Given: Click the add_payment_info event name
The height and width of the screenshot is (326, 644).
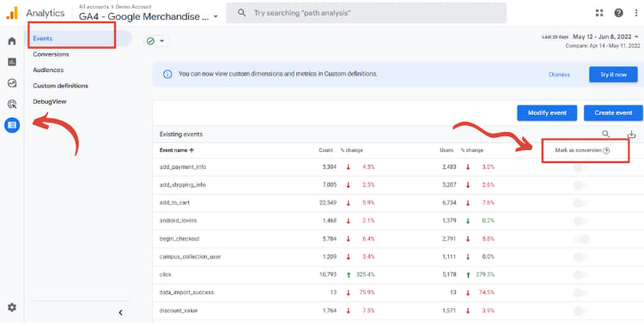Looking at the screenshot, I should 183,166.
